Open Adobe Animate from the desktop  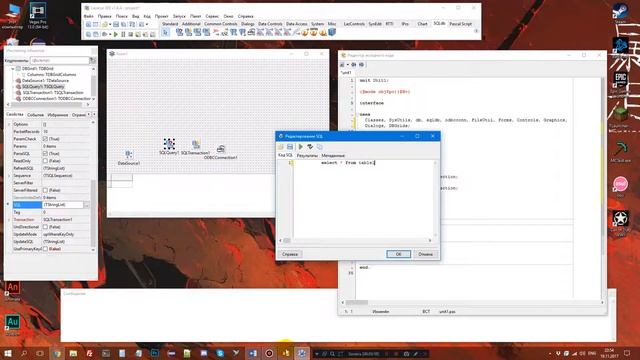click(x=12, y=287)
